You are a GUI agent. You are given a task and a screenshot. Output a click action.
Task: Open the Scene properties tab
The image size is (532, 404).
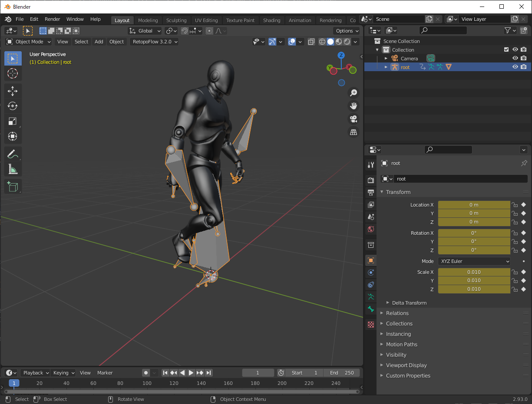(371, 217)
